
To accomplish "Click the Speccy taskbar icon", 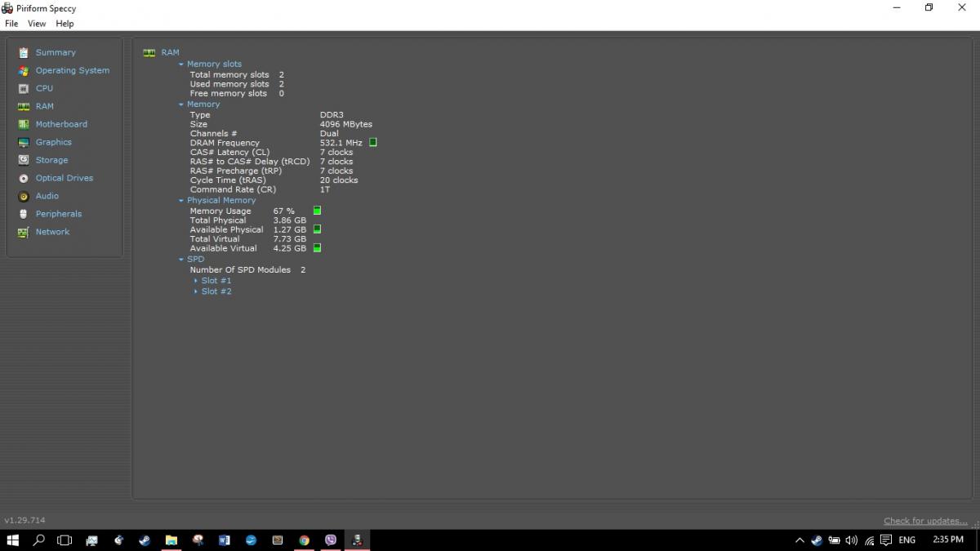I will click(x=357, y=540).
